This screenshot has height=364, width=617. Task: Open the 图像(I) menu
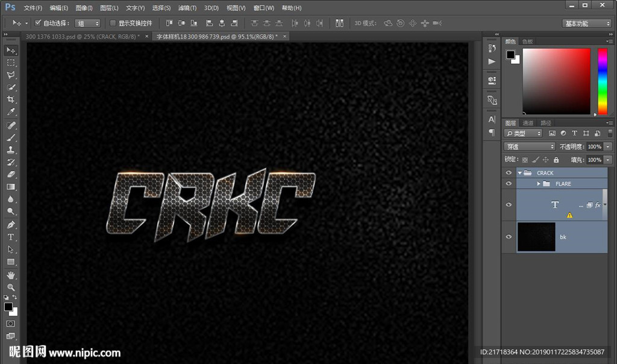84,8
